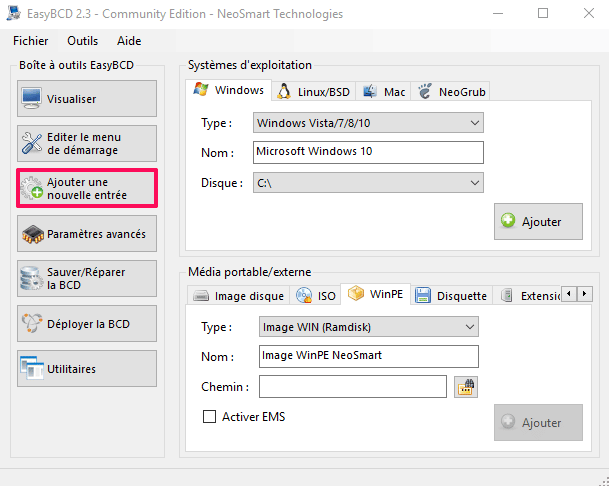Select Ajouter une nouvelle entrée
The height and width of the screenshot is (486, 609).
click(x=87, y=188)
